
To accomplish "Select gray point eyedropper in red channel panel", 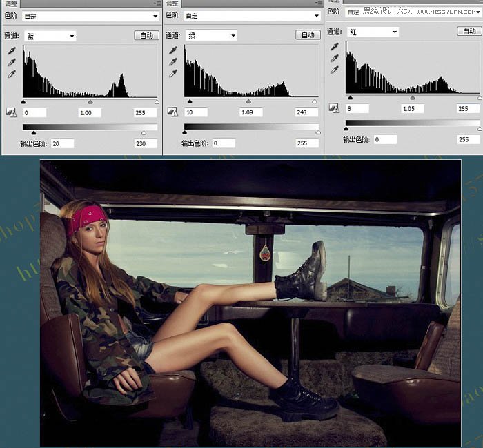I will 335,58.
